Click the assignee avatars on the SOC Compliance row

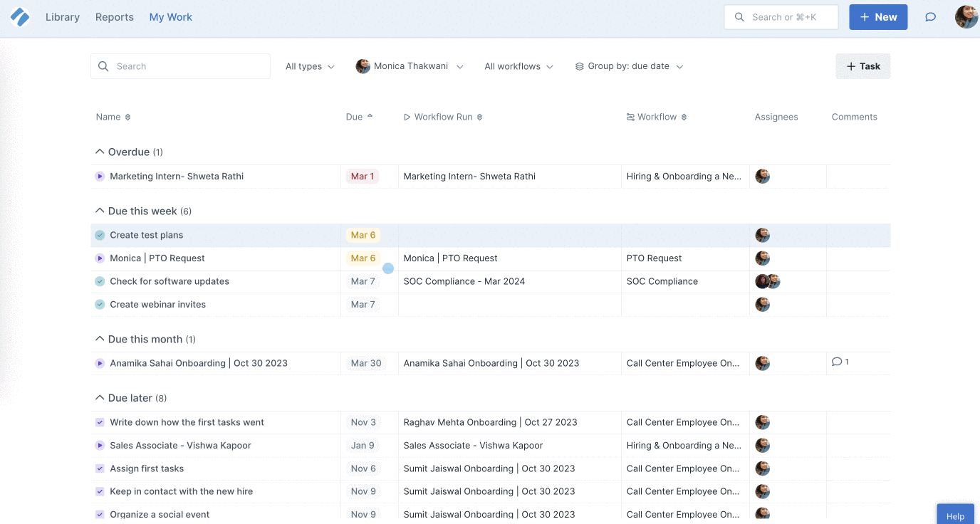pos(768,281)
